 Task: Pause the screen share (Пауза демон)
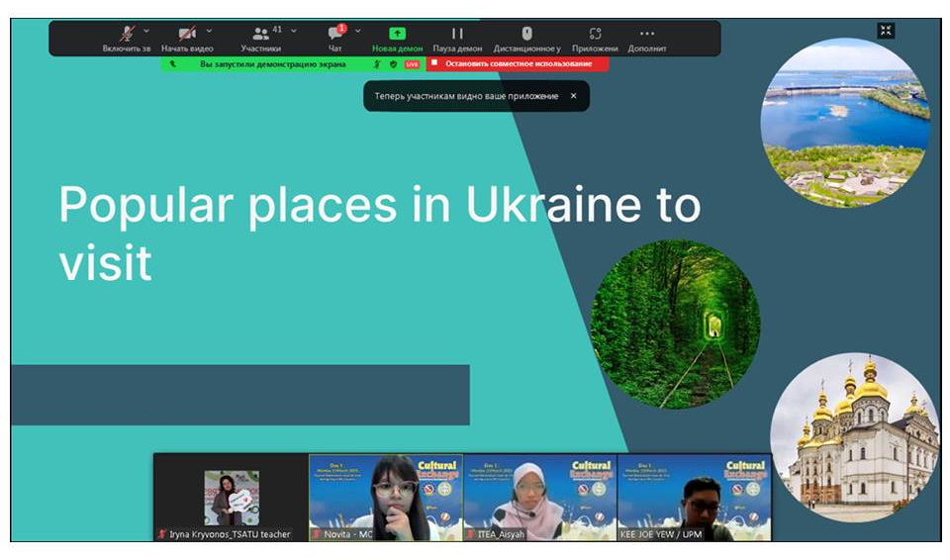tap(457, 39)
